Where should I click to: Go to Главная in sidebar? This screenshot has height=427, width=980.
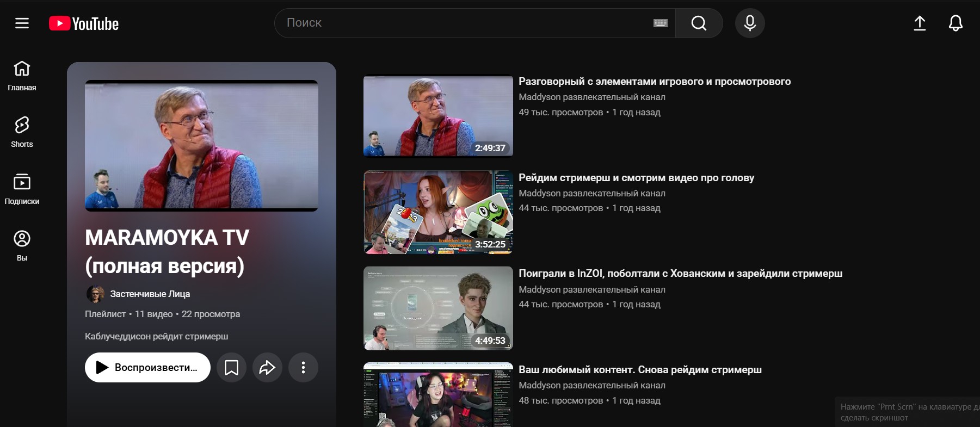click(x=22, y=75)
